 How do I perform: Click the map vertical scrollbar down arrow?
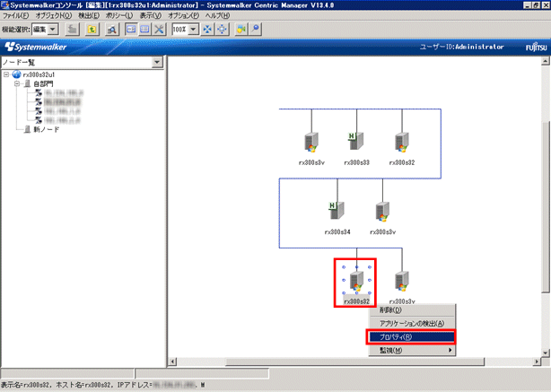click(x=545, y=353)
